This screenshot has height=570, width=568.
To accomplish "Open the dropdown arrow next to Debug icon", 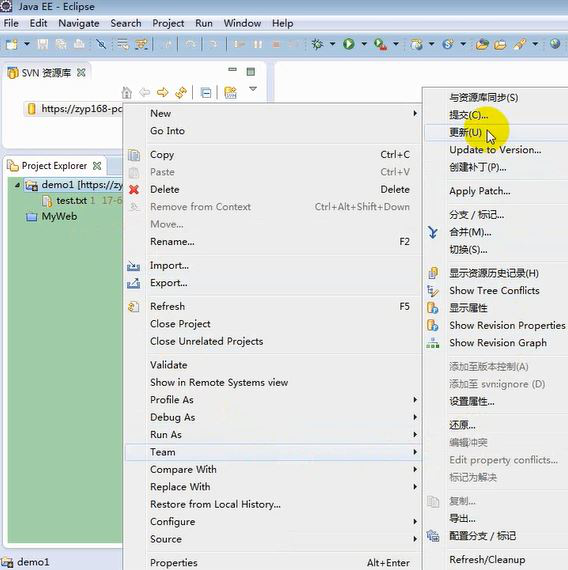I will pyautogui.click(x=332, y=44).
